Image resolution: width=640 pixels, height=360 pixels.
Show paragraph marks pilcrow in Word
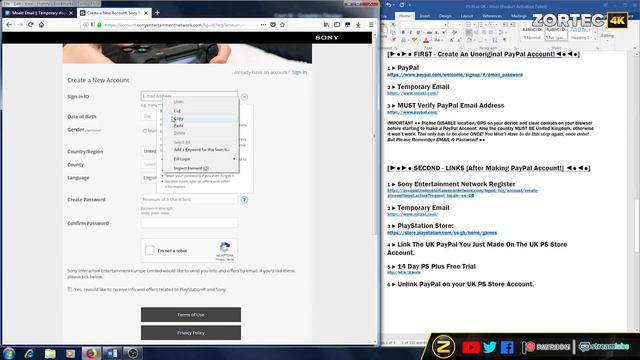tap(505, 40)
